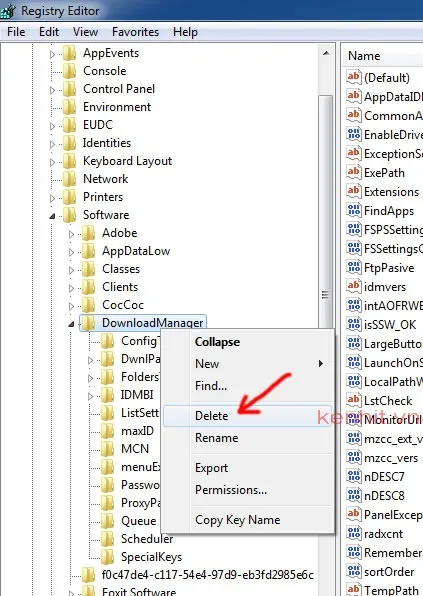This screenshot has width=423, height=596.
Task: Expand the Keyboard Layout key arrow
Action: pos(52,162)
